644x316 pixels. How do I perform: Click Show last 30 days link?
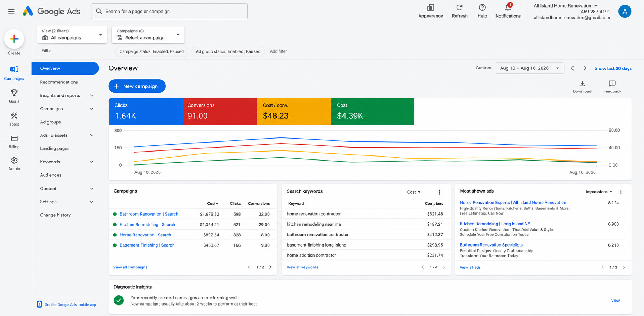pyautogui.click(x=613, y=68)
